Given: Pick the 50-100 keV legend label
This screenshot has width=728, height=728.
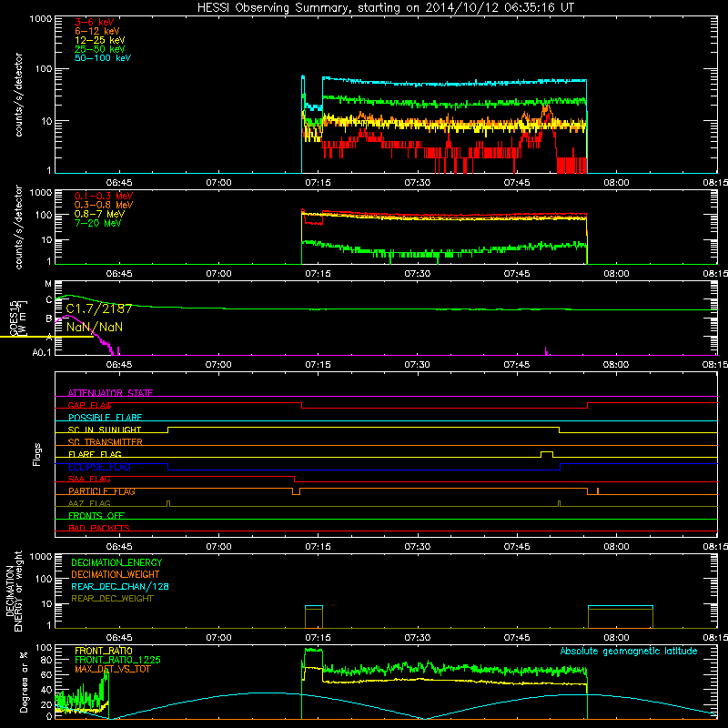Looking at the screenshot, I should point(103,58).
